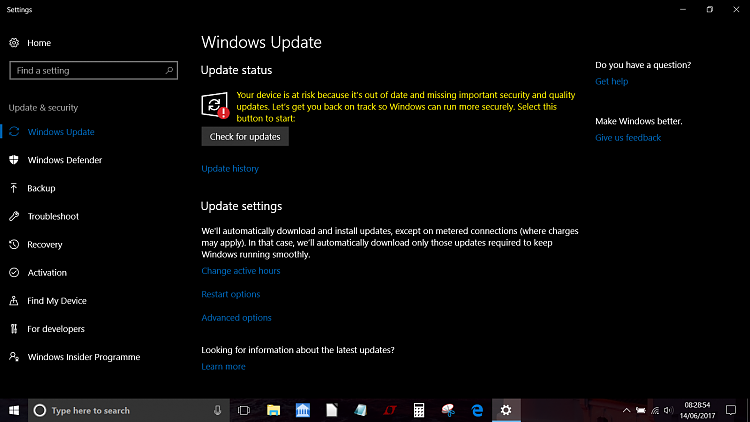
Task: Click the volume speaker tray icon
Action: (669, 411)
